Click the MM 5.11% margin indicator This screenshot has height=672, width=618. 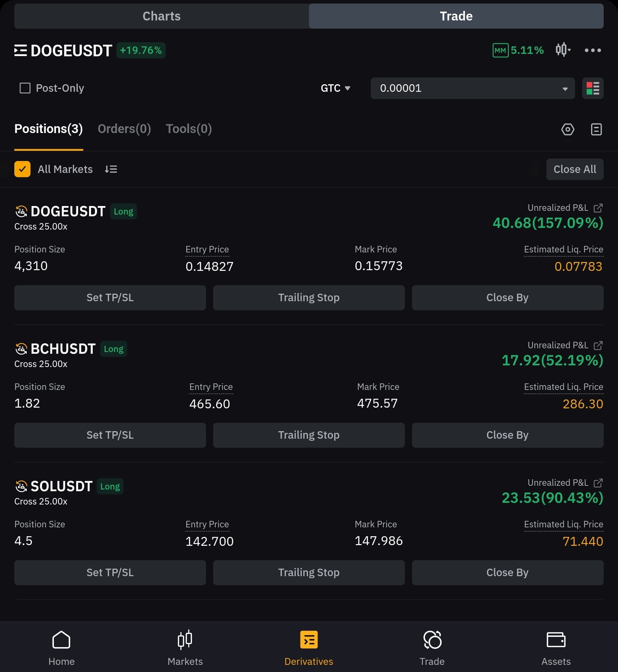(518, 50)
